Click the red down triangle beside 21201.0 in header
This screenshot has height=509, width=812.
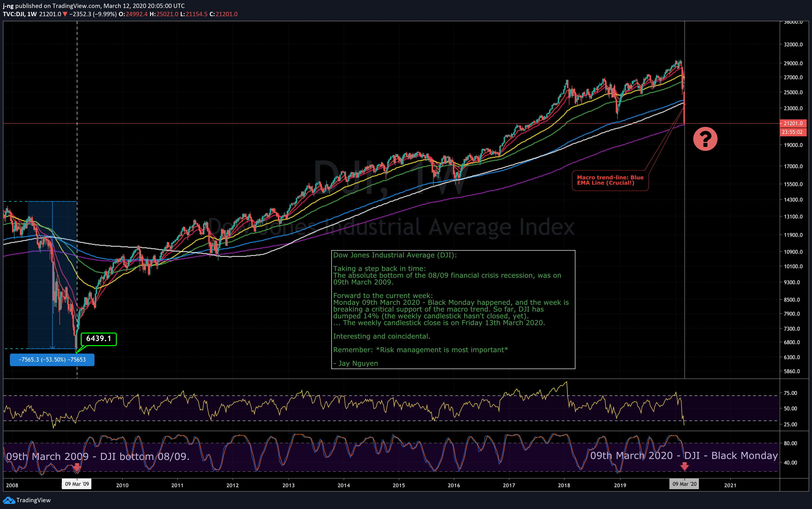tap(65, 14)
